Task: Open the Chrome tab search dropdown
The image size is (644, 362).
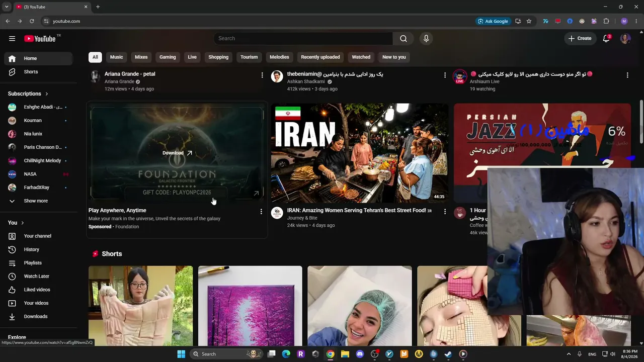Action: 7,7
